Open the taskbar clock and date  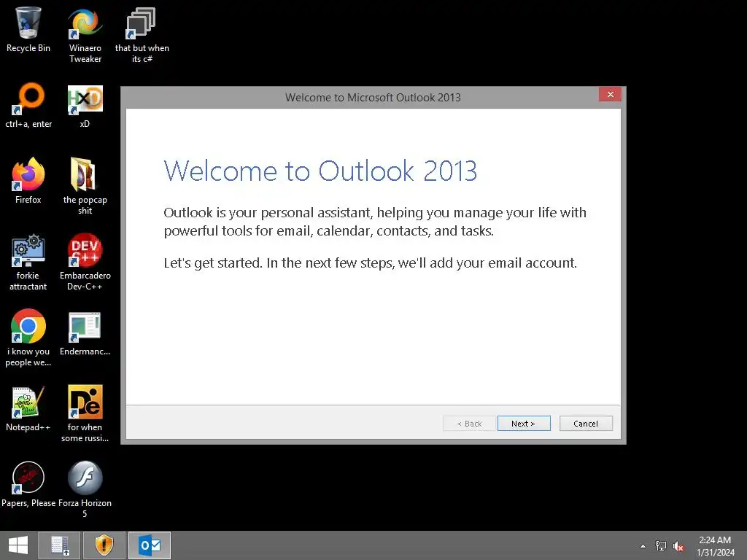pyautogui.click(x=715, y=546)
